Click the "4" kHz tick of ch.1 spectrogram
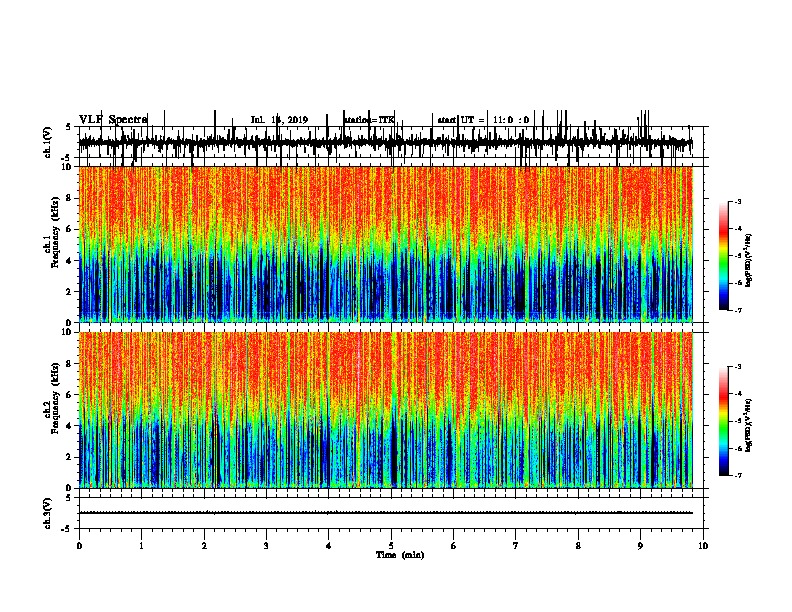 (x=69, y=261)
